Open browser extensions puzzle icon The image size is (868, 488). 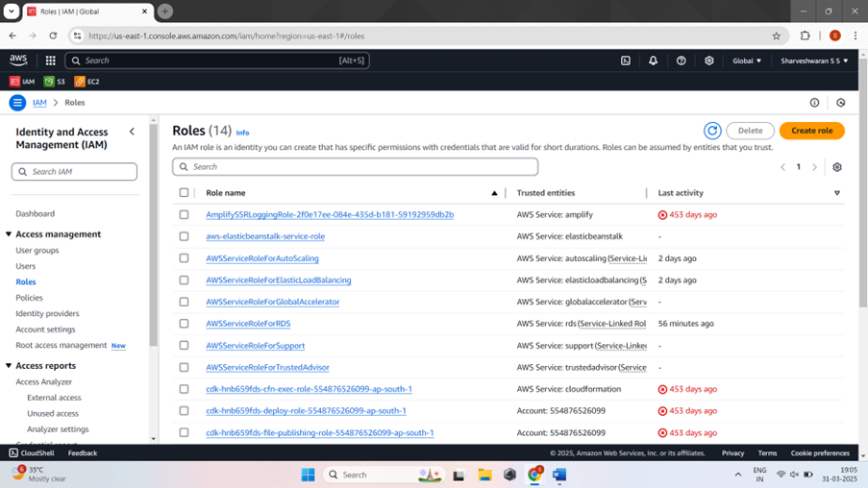[805, 36]
